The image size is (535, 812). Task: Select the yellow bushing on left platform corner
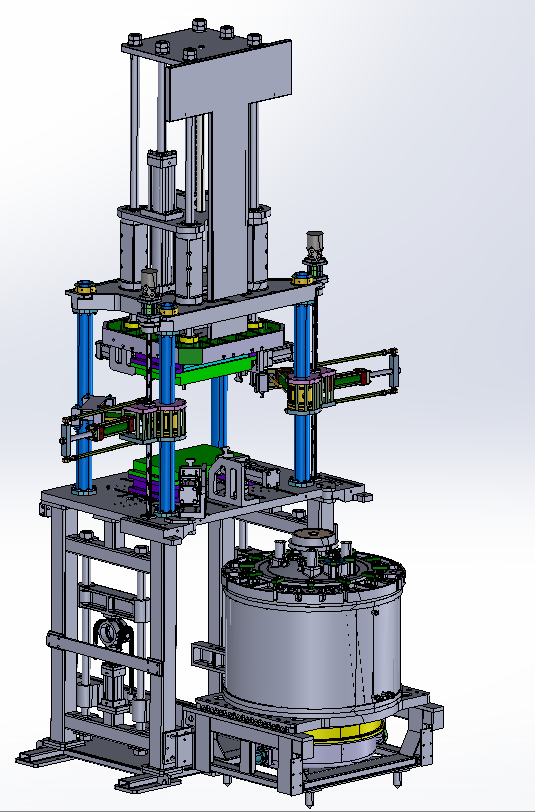pyautogui.click(x=84, y=287)
